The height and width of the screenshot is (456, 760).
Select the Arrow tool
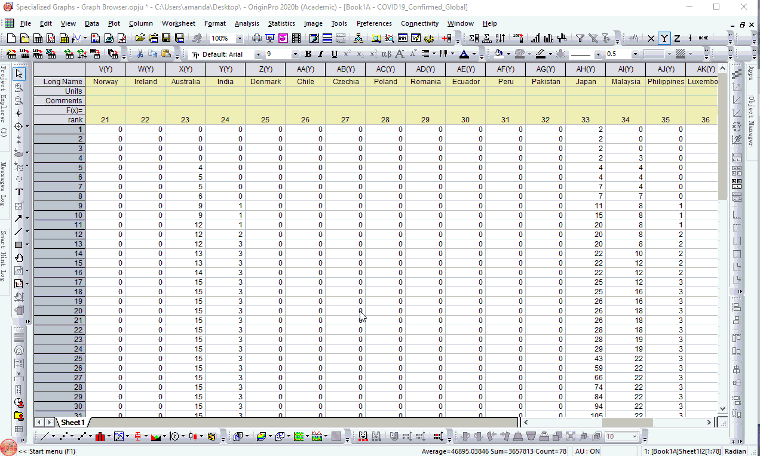(x=18, y=219)
